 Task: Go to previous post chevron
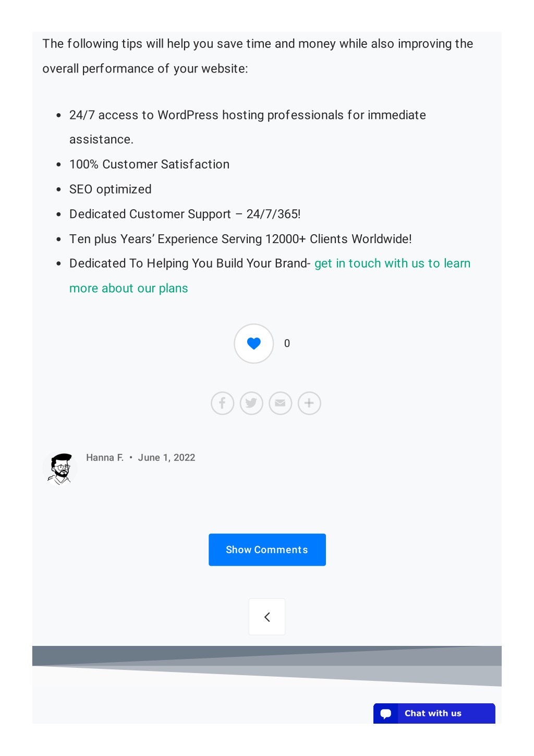(x=267, y=617)
